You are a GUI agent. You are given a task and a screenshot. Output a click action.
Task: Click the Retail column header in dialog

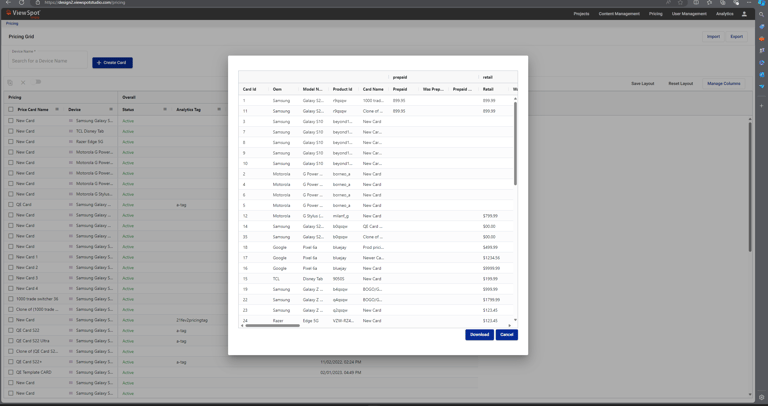pyautogui.click(x=488, y=89)
